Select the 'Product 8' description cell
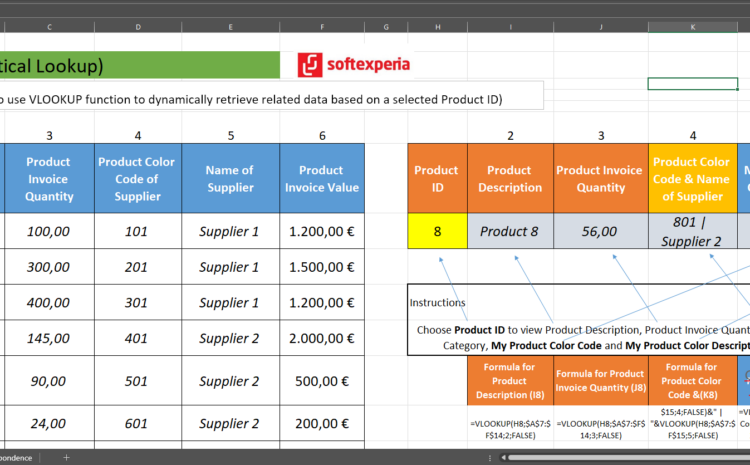 (510, 231)
